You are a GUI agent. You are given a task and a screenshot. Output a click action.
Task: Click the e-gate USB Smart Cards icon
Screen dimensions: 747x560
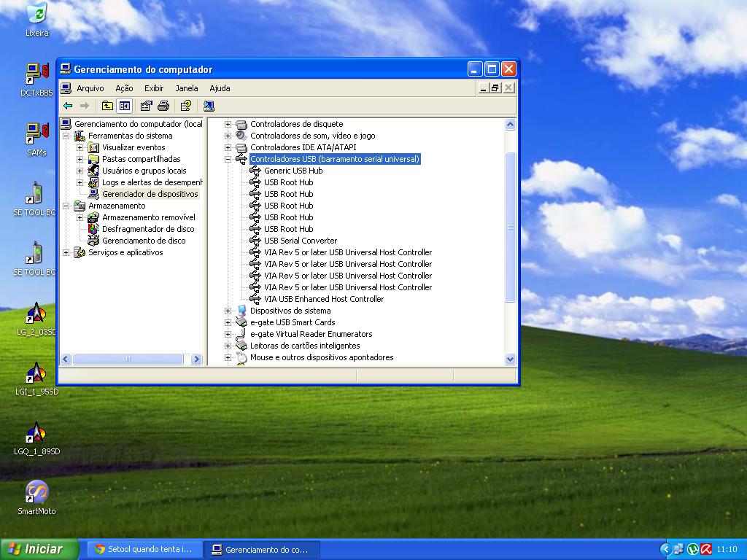241,322
